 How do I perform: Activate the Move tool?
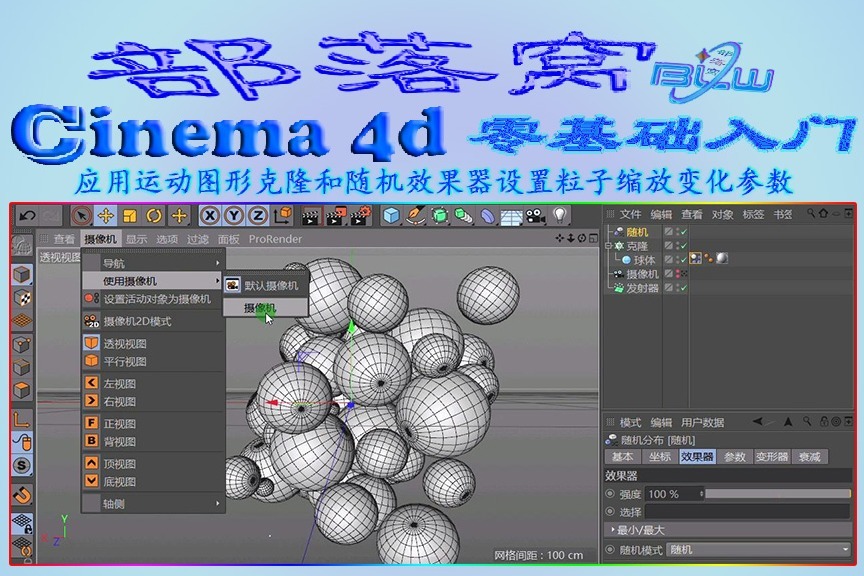click(105, 216)
